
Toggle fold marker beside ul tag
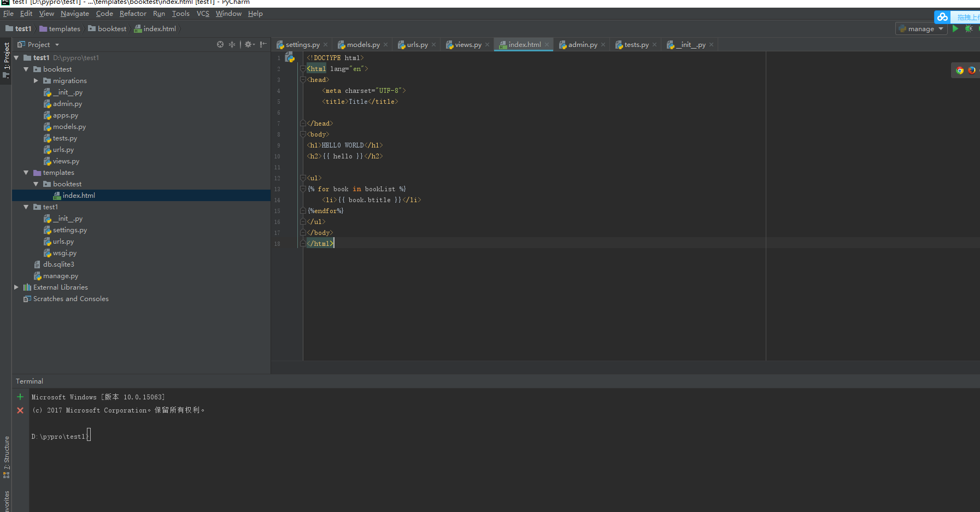coord(303,178)
